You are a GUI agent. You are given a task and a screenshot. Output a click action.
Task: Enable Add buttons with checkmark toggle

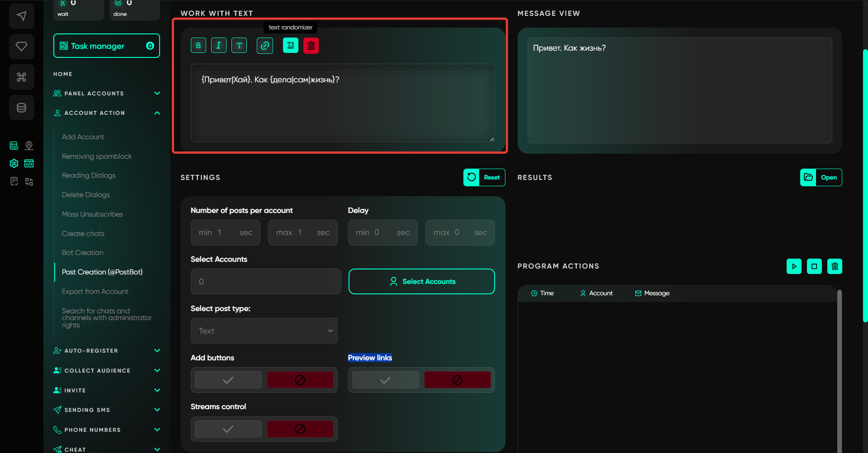pos(228,380)
